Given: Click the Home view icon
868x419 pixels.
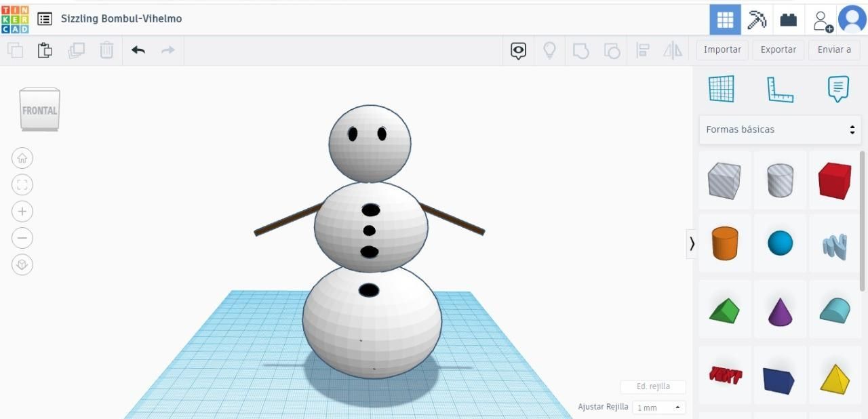Looking at the screenshot, I should [x=22, y=159].
